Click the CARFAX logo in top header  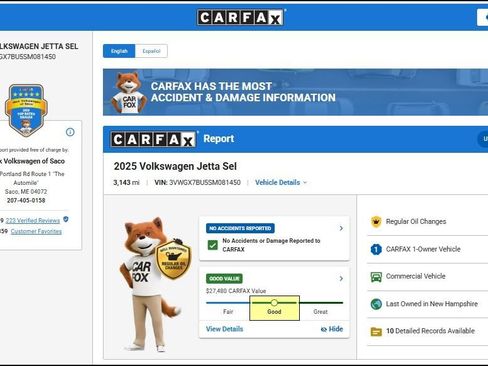click(241, 17)
